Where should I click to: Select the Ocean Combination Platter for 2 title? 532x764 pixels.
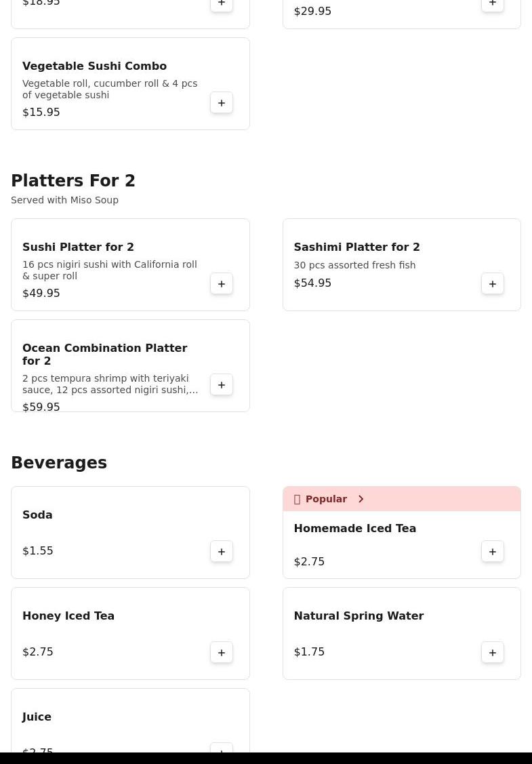[104, 355]
